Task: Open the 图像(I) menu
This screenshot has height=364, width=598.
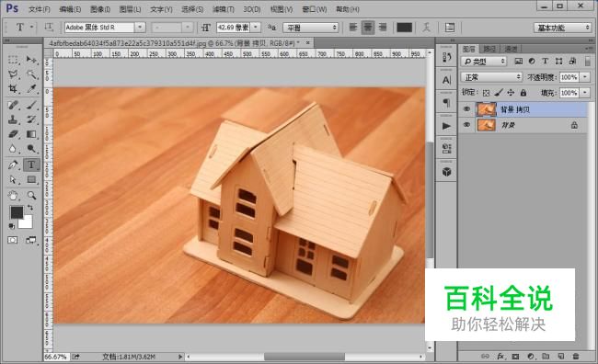Action: click(100, 9)
